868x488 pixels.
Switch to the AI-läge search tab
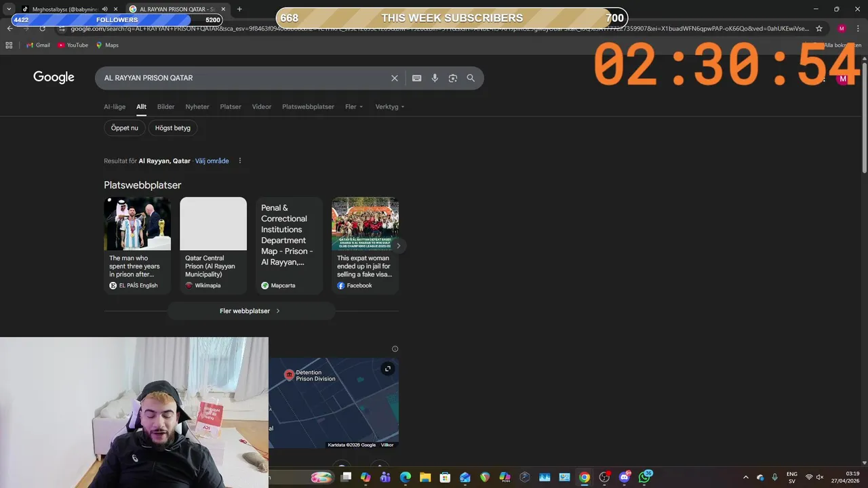point(115,106)
